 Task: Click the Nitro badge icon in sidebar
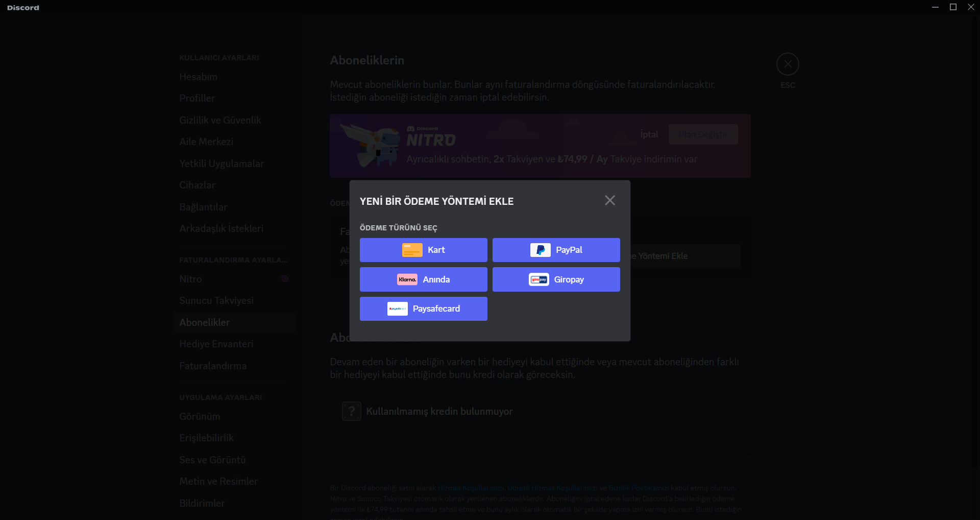pyautogui.click(x=285, y=279)
